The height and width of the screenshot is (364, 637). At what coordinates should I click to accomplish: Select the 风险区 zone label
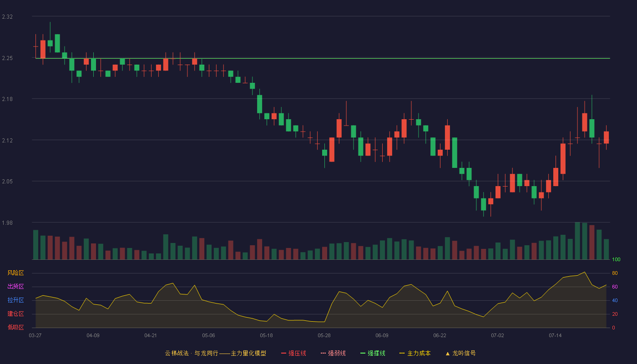[x=15, y=273]
